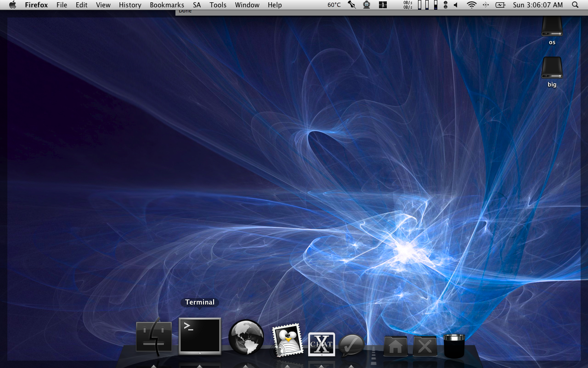The image size is (588, 368).
Task: Open the battery status menu
Action: [500, 5]
